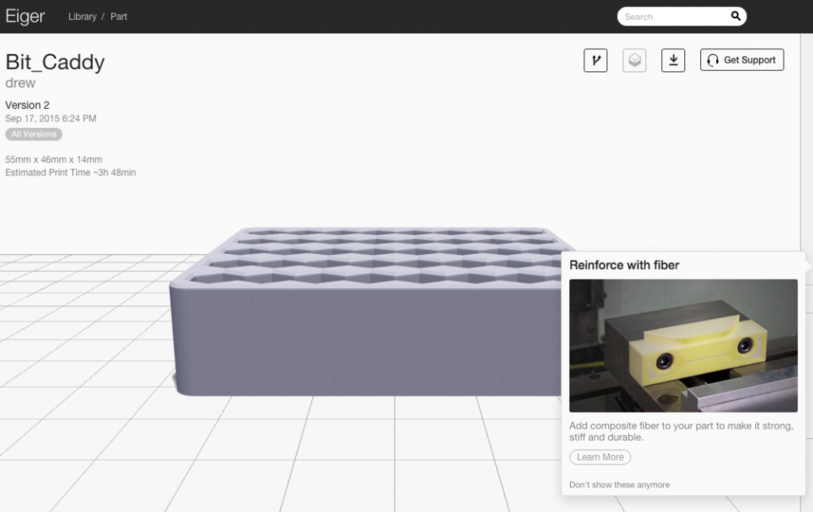The height and width of the screenshot is (512, 813).
Task: Click the download icon button
Action: pos(673,60)
